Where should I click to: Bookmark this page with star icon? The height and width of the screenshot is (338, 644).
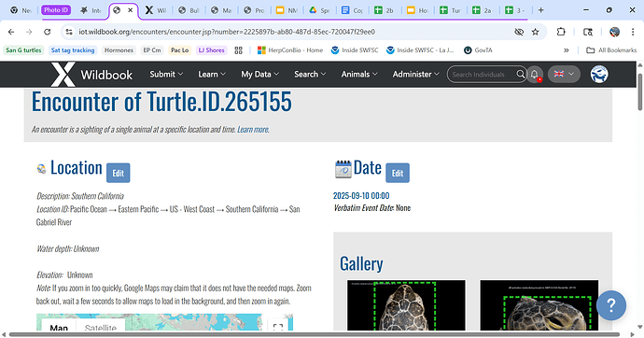tap(535, 32)
